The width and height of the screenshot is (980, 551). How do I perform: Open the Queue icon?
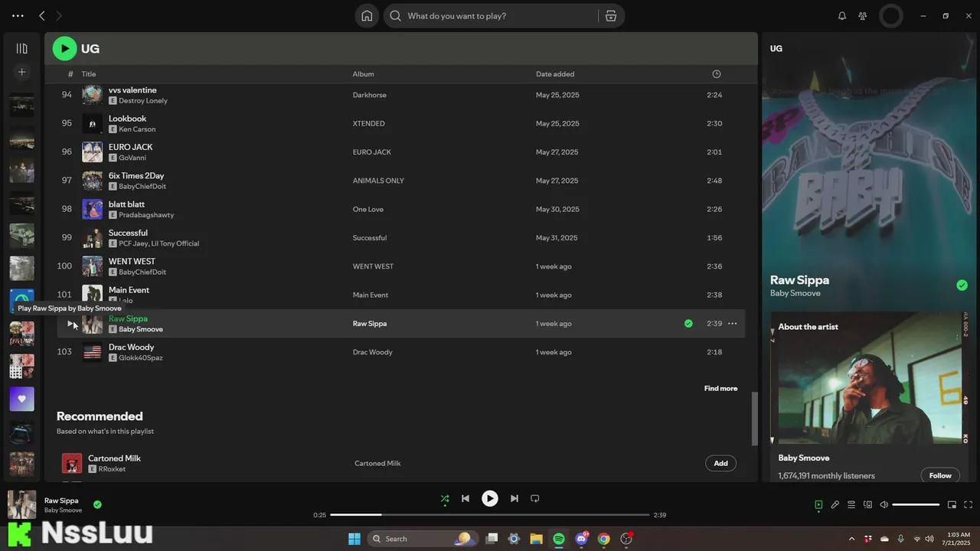[851, 504]
